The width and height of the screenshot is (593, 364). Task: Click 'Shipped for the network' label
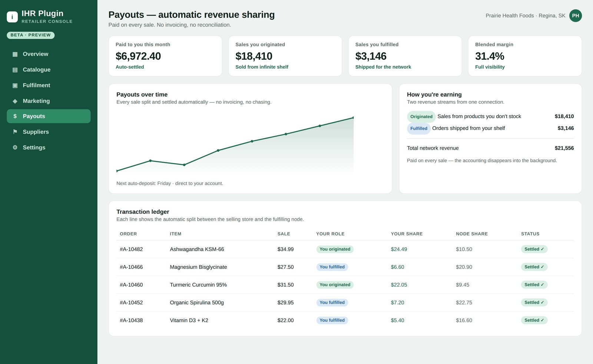tap(383, 67)
